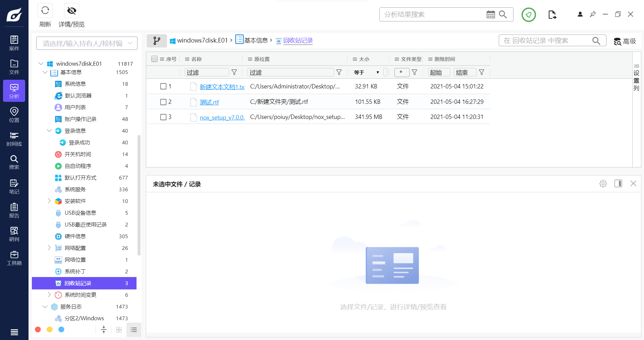The height and width of the screenshot is (340, 644).
Task: Switch to the list view toggle
Action: tap(134, 330)
